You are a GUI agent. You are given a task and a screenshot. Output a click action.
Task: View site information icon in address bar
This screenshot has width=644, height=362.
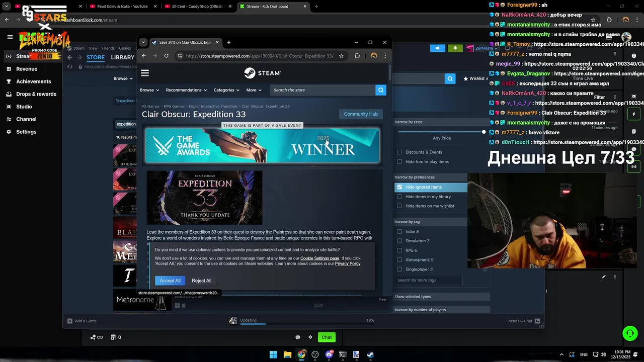pos(180,56)
